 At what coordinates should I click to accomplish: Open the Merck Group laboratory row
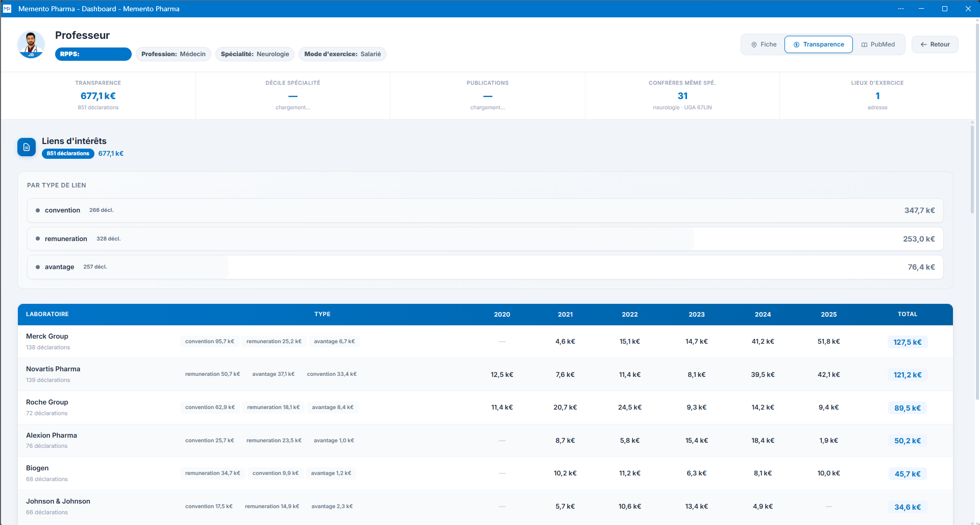485,342
